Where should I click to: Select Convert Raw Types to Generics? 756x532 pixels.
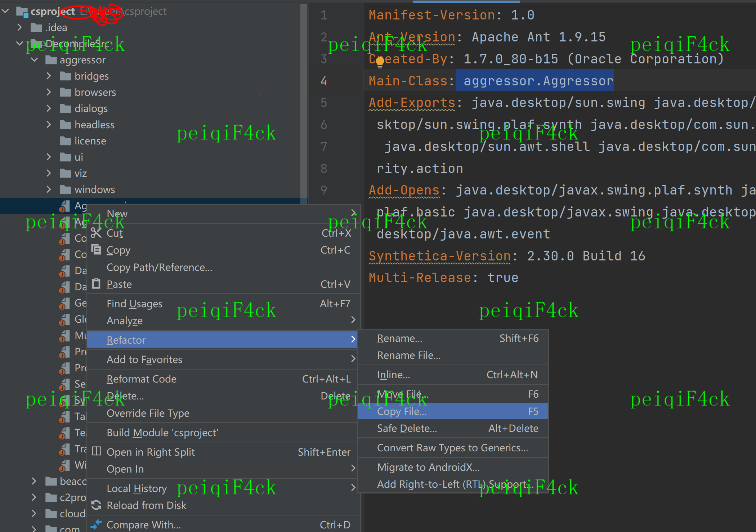453,448
